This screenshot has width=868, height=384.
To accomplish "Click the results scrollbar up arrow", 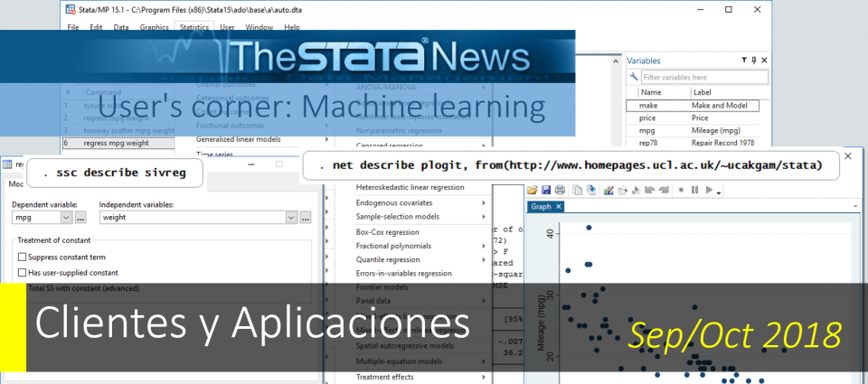I will click(x=617, y=60).
